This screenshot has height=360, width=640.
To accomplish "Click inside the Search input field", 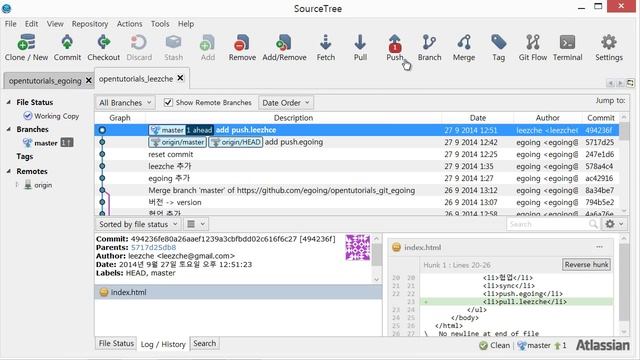I will [547, 224].
